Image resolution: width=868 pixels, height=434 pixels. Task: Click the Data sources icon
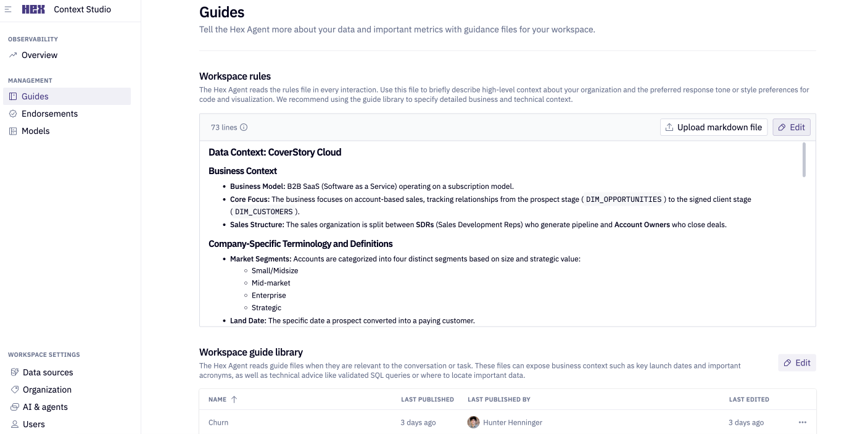pyautogui.click(x=14, y=372)
